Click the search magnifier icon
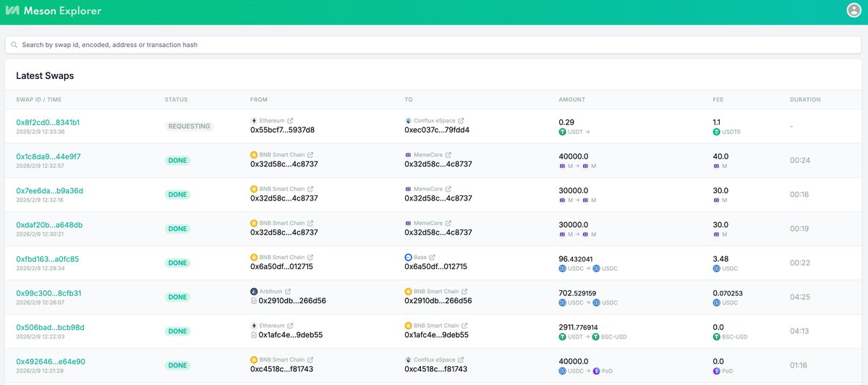 pos(14,45)
